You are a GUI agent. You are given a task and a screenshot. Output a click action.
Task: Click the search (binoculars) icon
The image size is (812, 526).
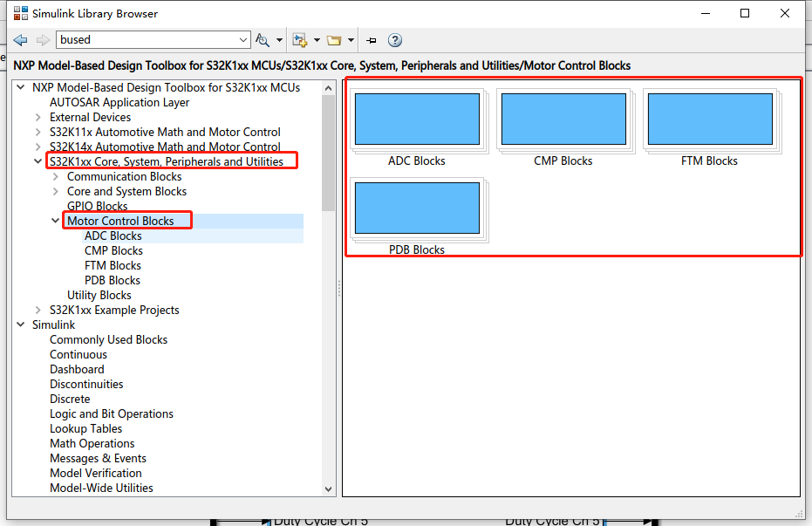tap(263, 40)
